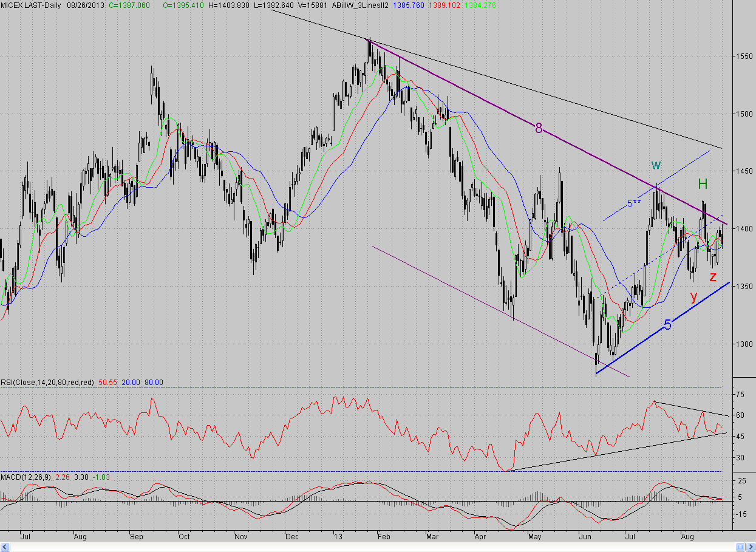Click the 13 year marker on time axis
756x552 pixels.
pyautogui.click(x=339, y=537)
